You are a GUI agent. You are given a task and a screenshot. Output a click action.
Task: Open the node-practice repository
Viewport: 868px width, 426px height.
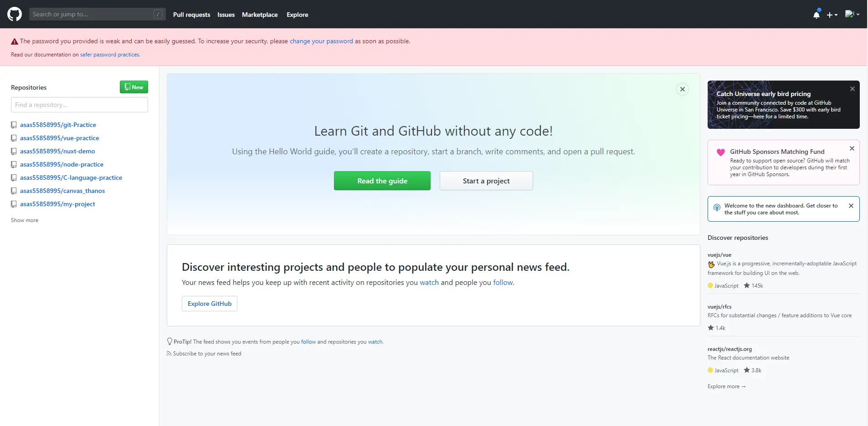(62, 164)
